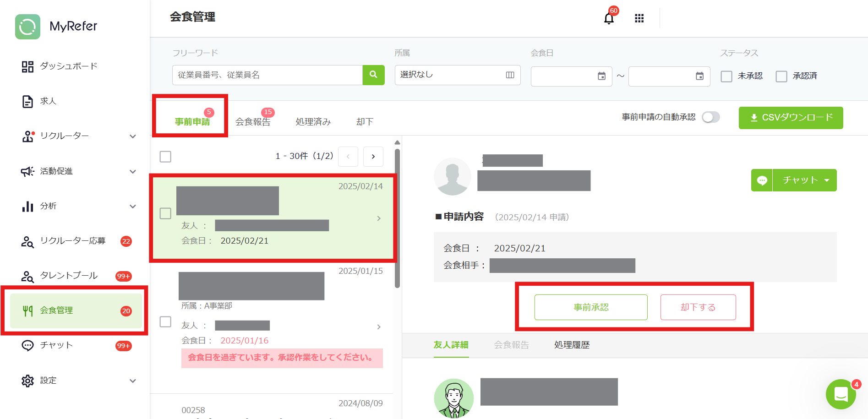Switch to the 会食報告 tab
This screenshot has width=868, height=419.
253,121
